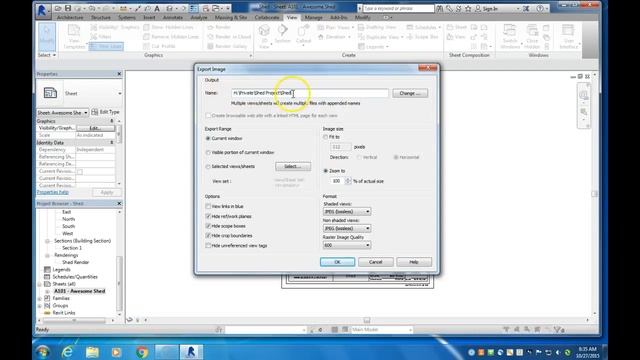Click the Render ribbon tool
640x360 pixels.
pos(219,27)
